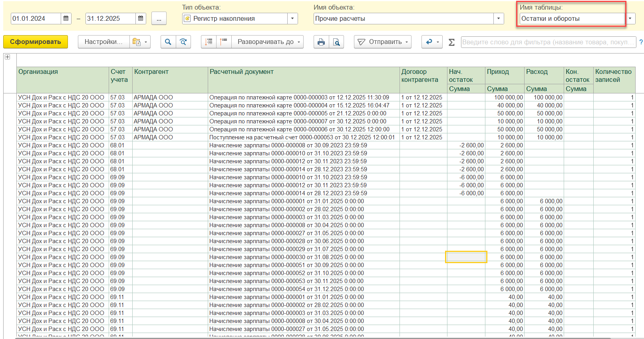Expand the Имя объекта dropdown
The height and width of the screenshot is (339, 644).
pyautogui.click(x=499, y=19)
